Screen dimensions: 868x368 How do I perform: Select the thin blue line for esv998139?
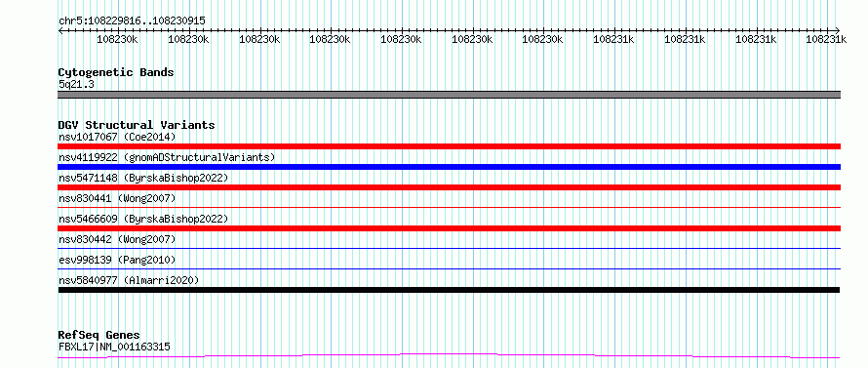pos(449,268)
